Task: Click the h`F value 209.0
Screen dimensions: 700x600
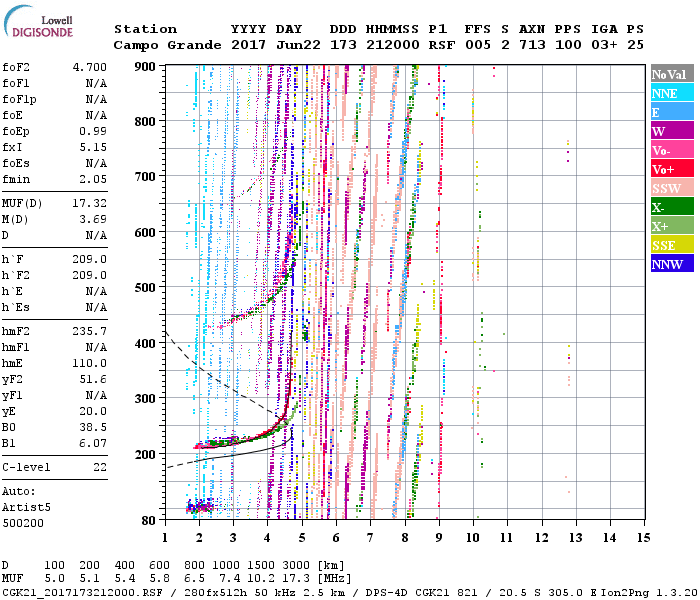Action: 90,259
